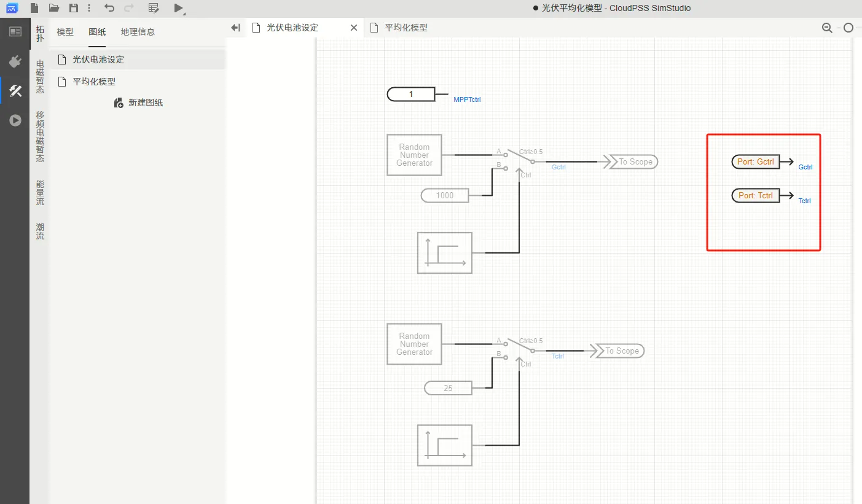Switch to the 平均化模型 canvas tab
862x504 pixels.
(406, 28)
